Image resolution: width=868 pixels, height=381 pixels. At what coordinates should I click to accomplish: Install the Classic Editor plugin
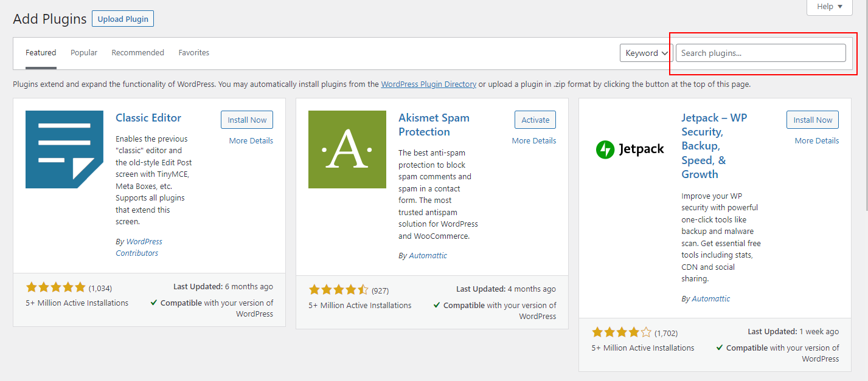click(247, 120)
